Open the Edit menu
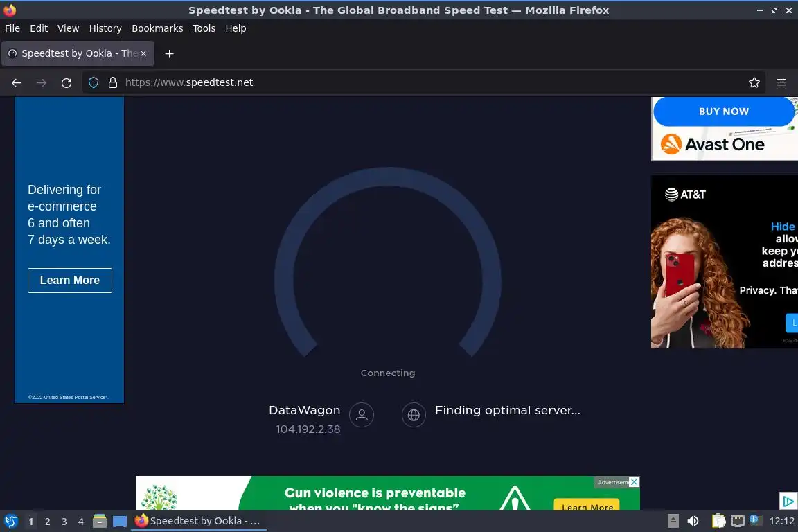The height and width of the screenshot is (532, 798). [x=39, y=28]
